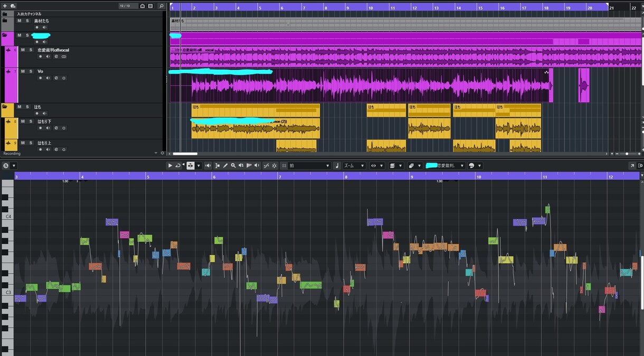Click the Recording label below track list
Viewport: 644px width, 356px height.
[x=12, y=154]
